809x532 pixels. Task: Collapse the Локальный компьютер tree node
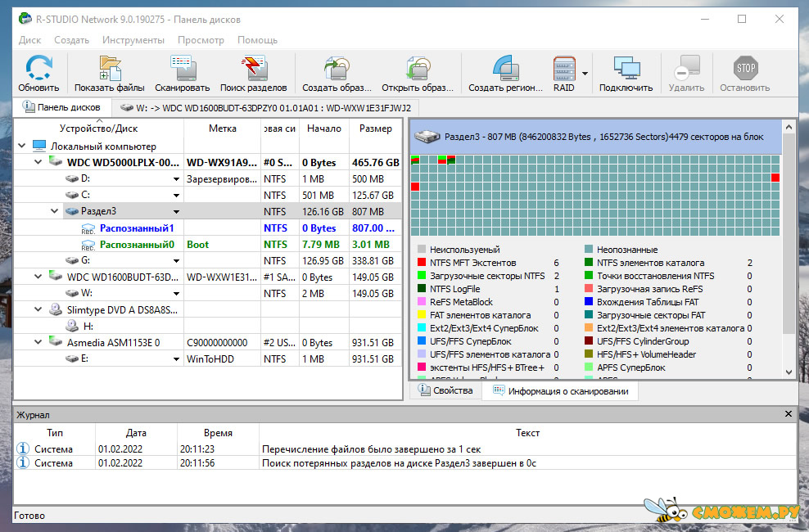point(21,146)
